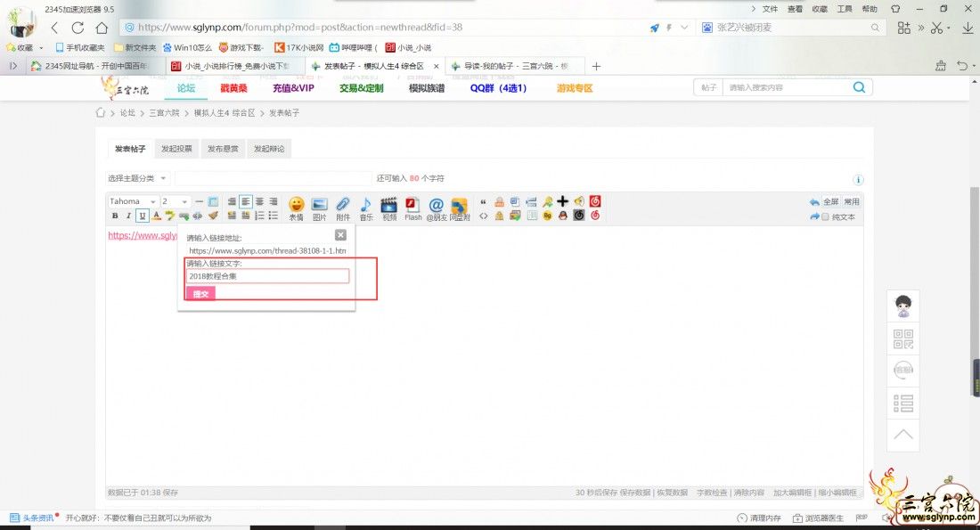The height and width of the screenshot is (530, 980).
Task: Open the 三宫六院 breadcrumb link
Action: pos(164,113)
